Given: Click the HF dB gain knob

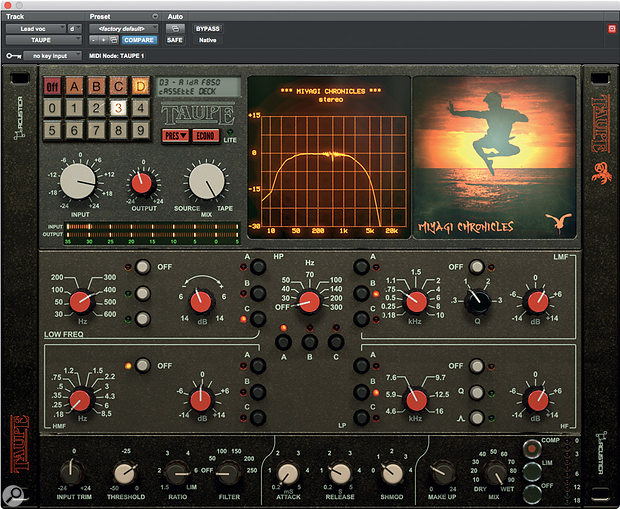Looking at the screenshot, I should pos(538,400).
